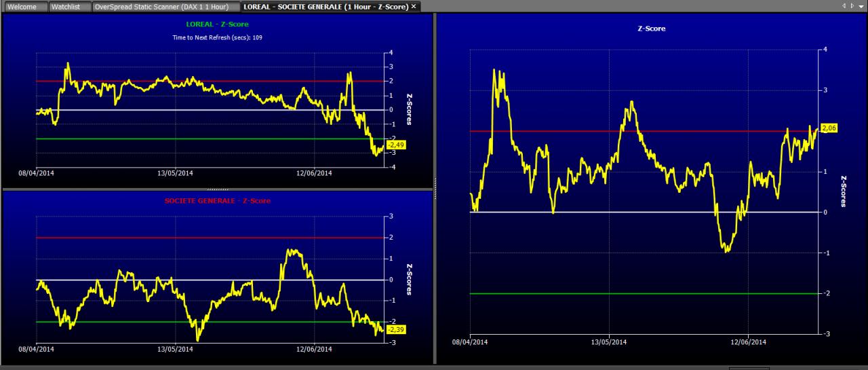Click the Time to Next Refresh countdown text
868x370 pixels.
(x=217, y=37)
